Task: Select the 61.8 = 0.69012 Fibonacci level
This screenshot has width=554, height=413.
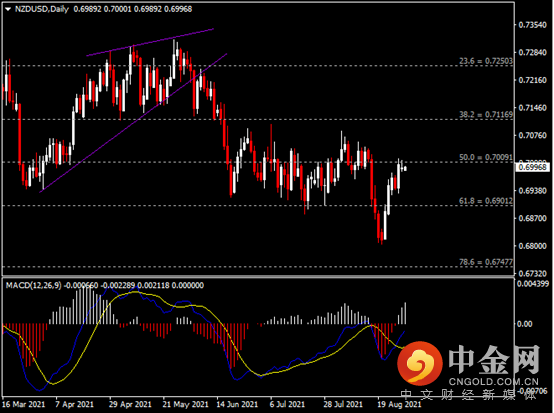Action: 486,201
